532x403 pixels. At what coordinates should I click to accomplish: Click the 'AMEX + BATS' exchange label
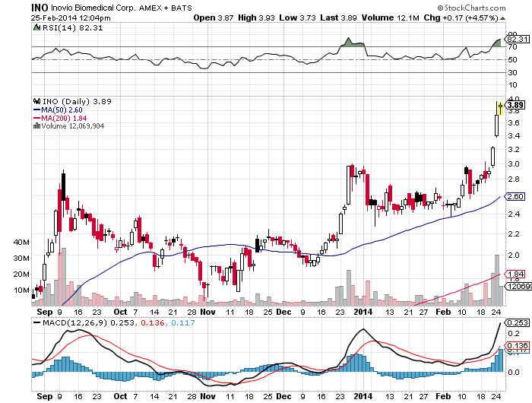tap(165, 8)
